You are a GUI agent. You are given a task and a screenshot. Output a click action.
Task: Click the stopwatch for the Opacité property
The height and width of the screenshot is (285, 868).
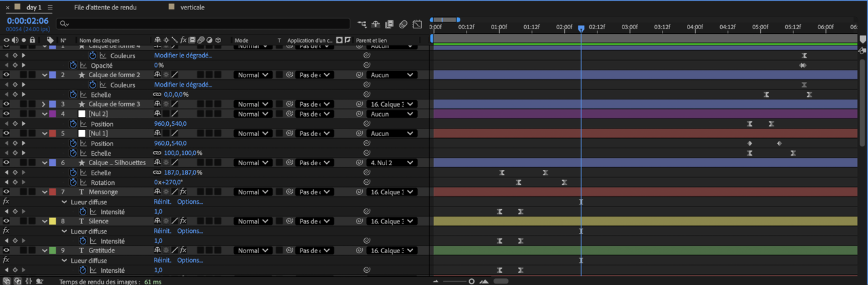(x=73, y=66)
